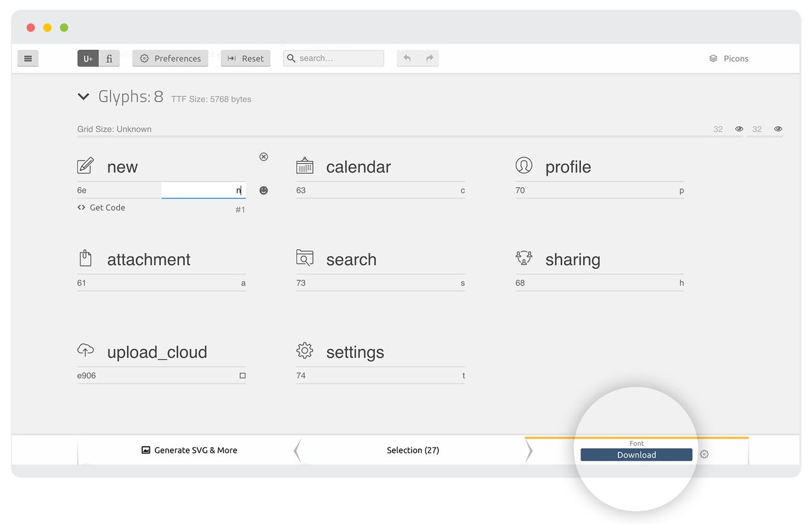Image resolution: width=812 pixels, height=524 pixels.
Task: Open the emoji picker smiley icon
Action: tap(264, 190)
